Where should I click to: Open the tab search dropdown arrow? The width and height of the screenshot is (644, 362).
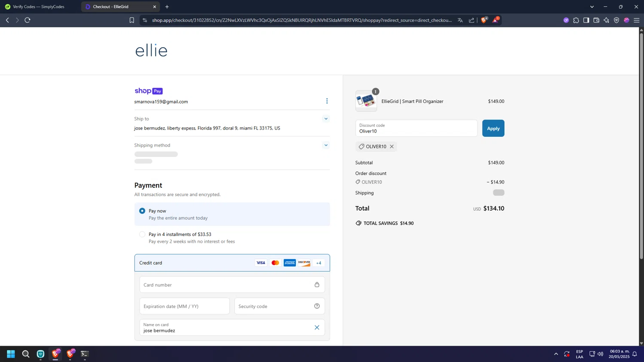point(592,7)
